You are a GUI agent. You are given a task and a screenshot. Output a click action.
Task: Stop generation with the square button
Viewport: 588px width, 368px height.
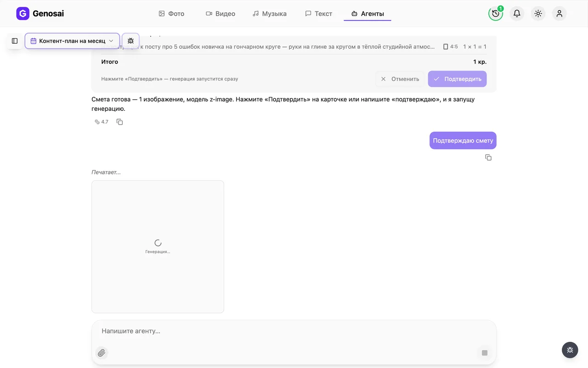[x=485, y=353]
